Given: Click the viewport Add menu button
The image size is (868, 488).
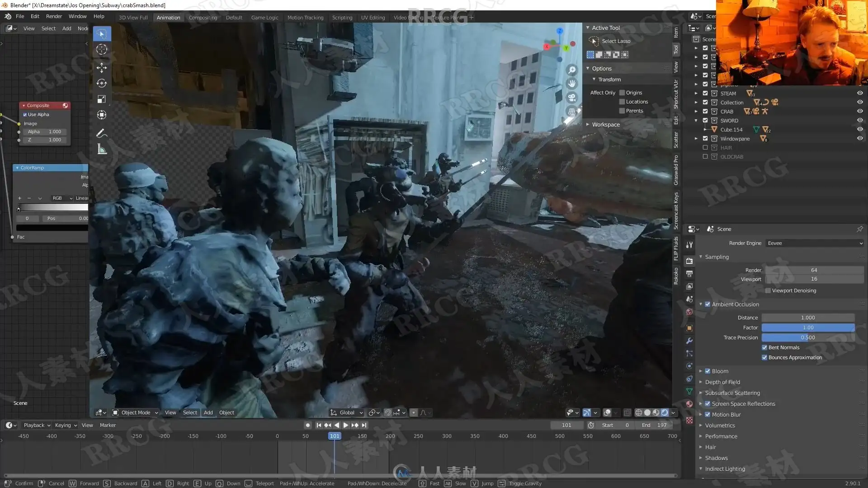Looking at the screenshot, I should (x=208, y=413).
